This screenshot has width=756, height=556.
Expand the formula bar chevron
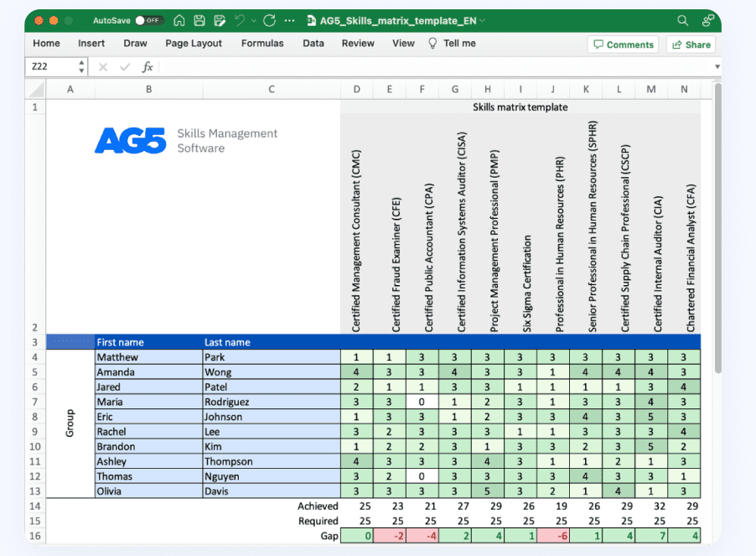click(x=717, y=67)
